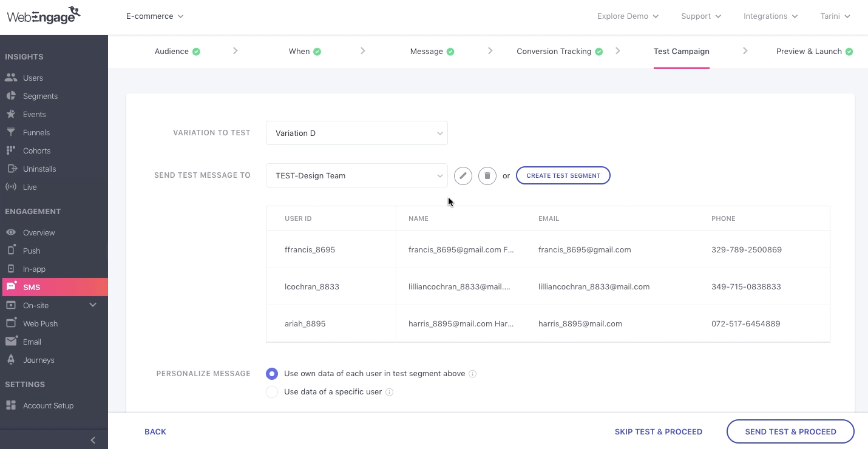Click green checkmark next to Audience

coord(196,52)
